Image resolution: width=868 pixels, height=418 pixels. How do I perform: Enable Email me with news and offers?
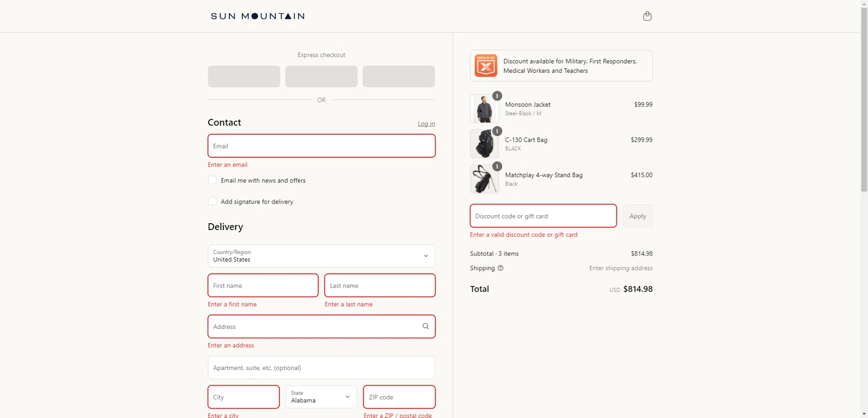tap(212, 180)
